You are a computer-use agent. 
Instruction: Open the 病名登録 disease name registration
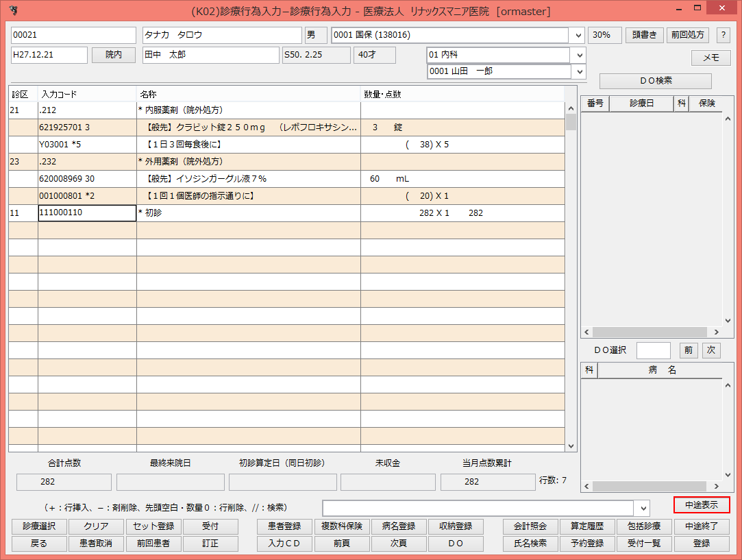398,526
